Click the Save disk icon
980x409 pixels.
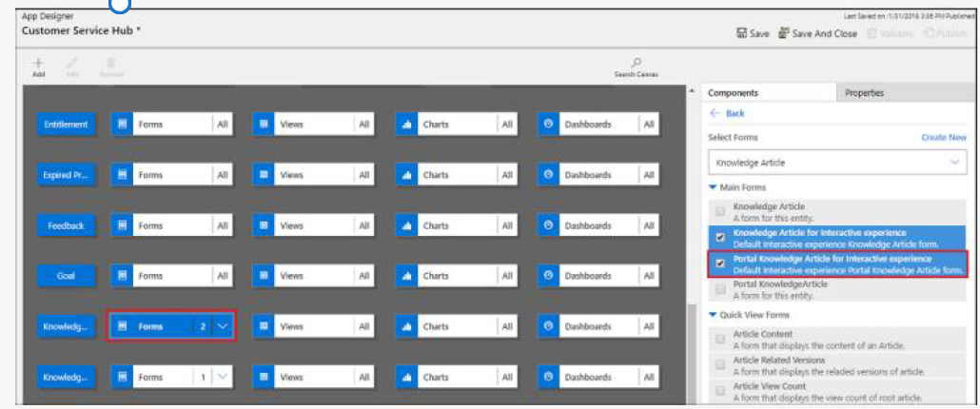(x=742, y=33)
